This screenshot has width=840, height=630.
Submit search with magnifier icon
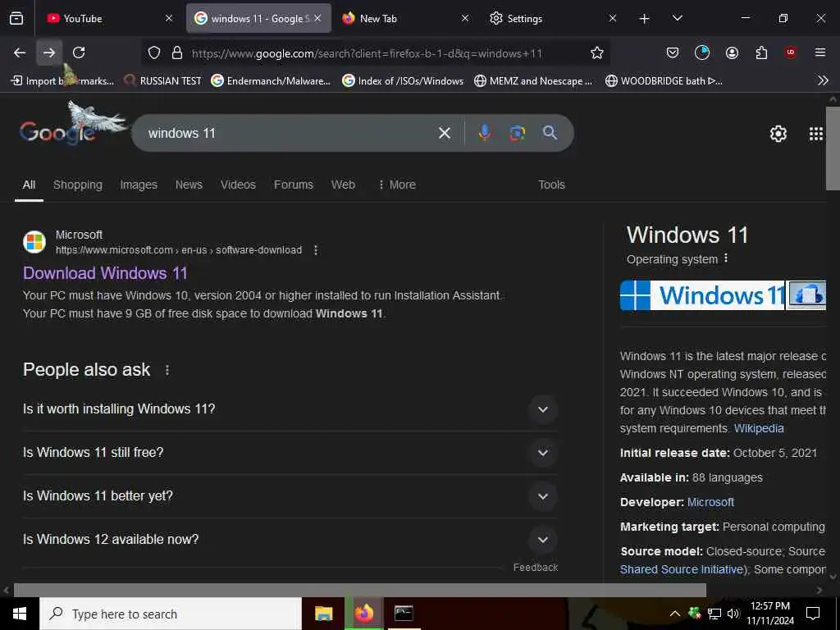pyautogui.click(x=550, y=133)
